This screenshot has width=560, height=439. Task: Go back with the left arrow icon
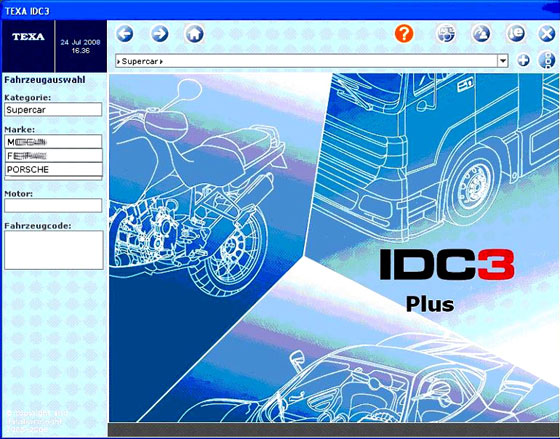tap(125, 34)
